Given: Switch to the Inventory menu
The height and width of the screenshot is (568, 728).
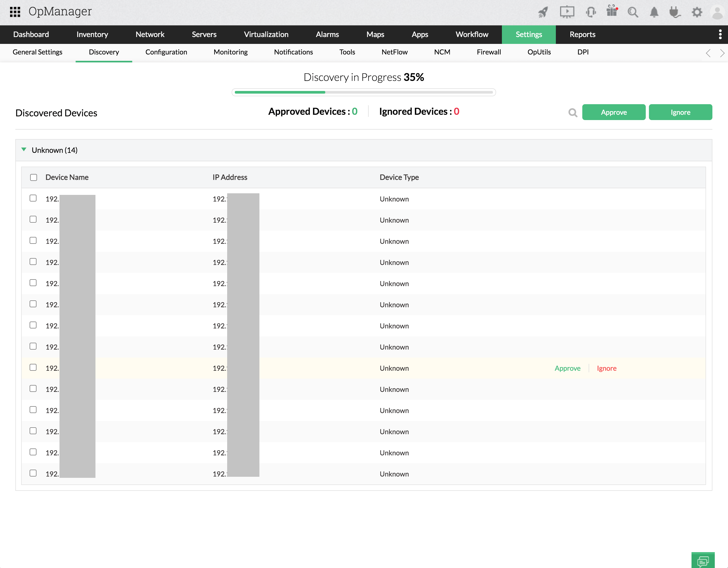Looking at the screenshot, I should [92, 34].
